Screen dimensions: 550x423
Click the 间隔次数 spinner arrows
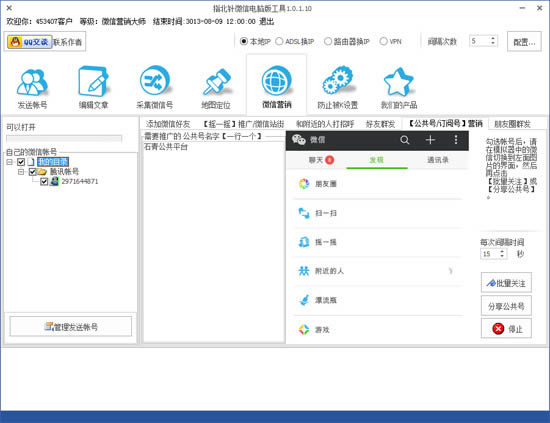[493, 41]
